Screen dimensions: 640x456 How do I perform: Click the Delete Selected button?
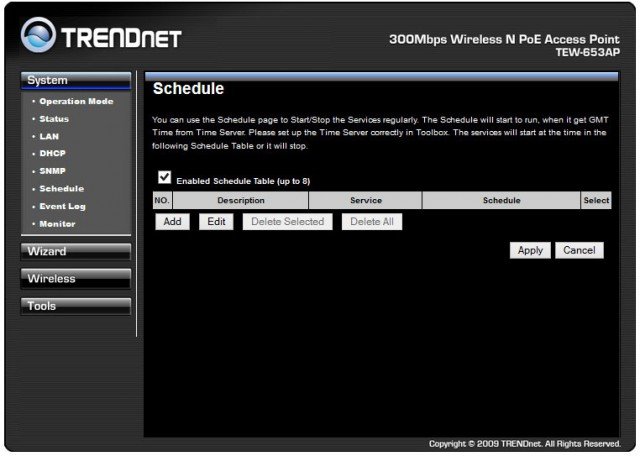coord(287,222)
